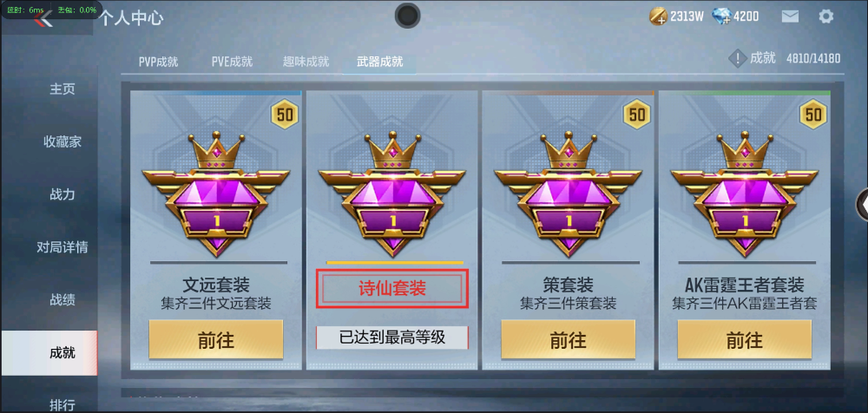Expand the right-edge side panel arrow
Image resolution: width=868 pixels, height=413 pixels.
(863, 205)
